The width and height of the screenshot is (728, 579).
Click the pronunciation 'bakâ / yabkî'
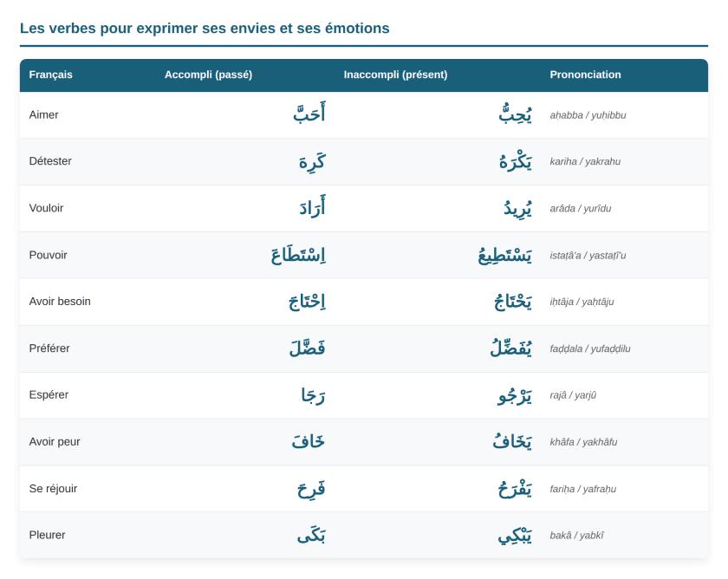tap(576, 536)
